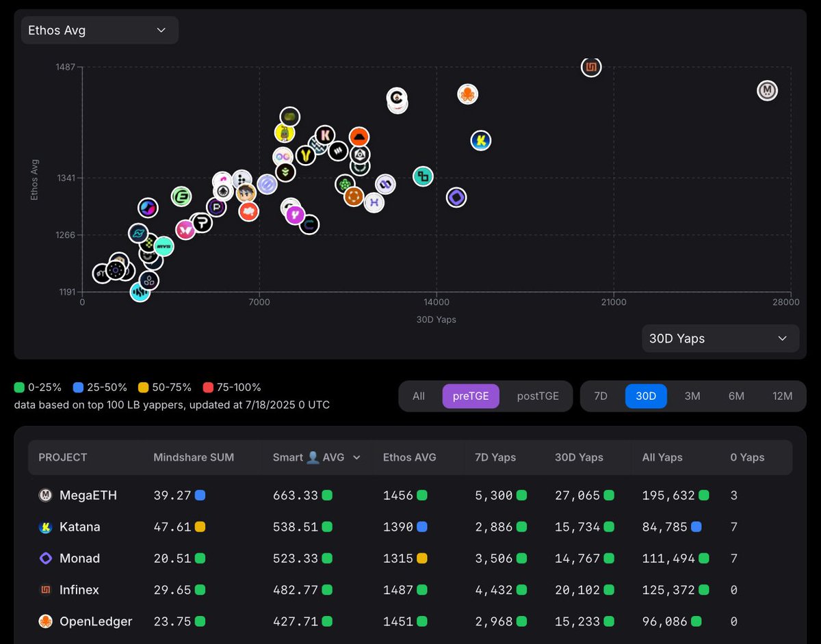The width and height of the screenshot is (821, 644).
Task: Sort by the 7D Yaps column header
Action: [496, 457]
